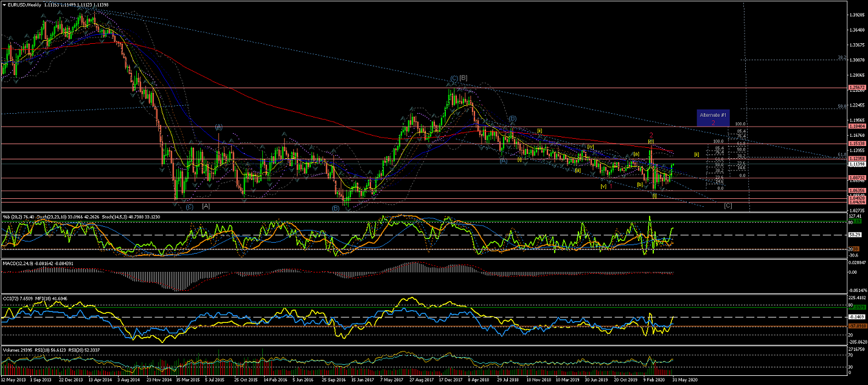Select the white [C] wave label

tap(727, 206)
